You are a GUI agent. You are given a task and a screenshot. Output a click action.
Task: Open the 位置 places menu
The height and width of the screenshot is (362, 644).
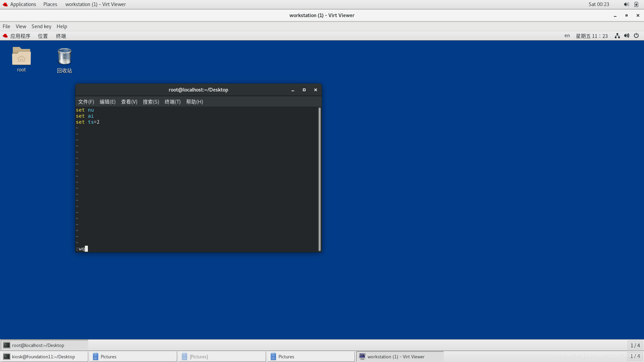point(43,36)
